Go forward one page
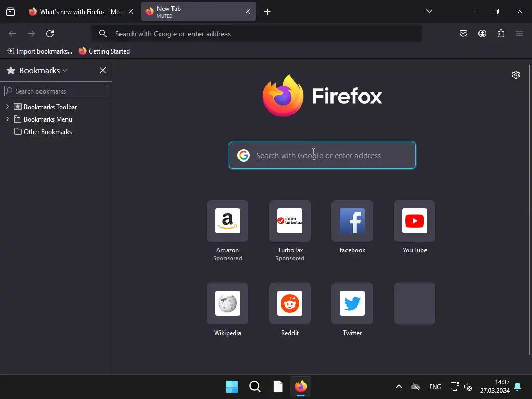The height and width of the screenshot is (399, 532). [31, 34]
